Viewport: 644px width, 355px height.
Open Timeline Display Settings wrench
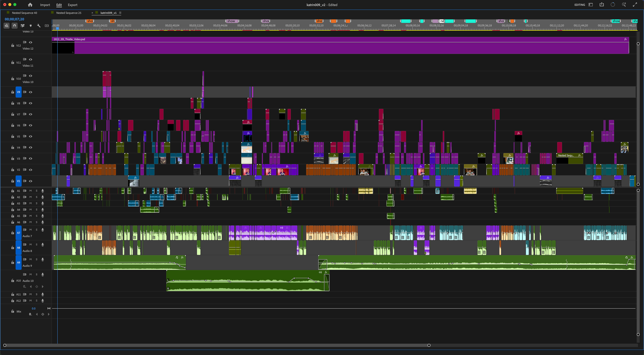click(39, 25)
